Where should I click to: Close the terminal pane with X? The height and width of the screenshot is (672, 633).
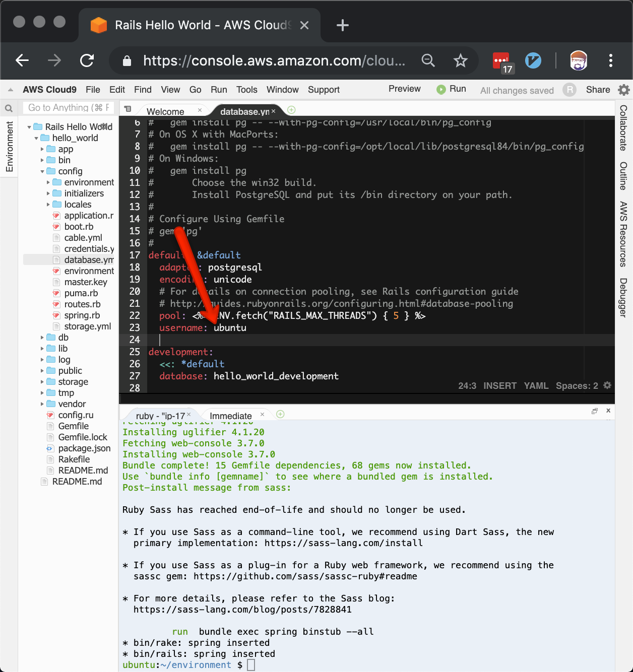[608, 411]
